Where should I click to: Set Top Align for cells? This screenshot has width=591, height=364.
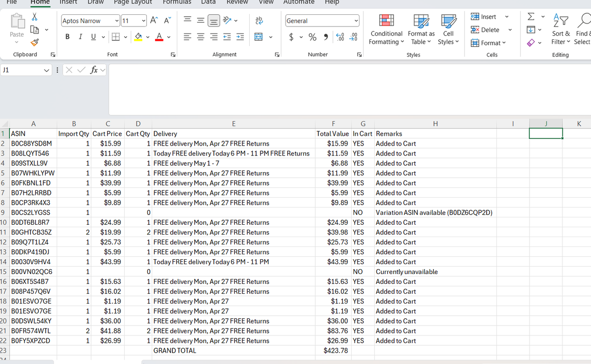189,21
